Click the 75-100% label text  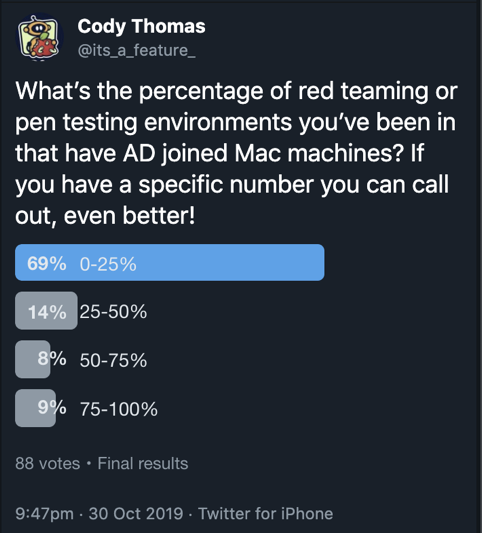119,409
